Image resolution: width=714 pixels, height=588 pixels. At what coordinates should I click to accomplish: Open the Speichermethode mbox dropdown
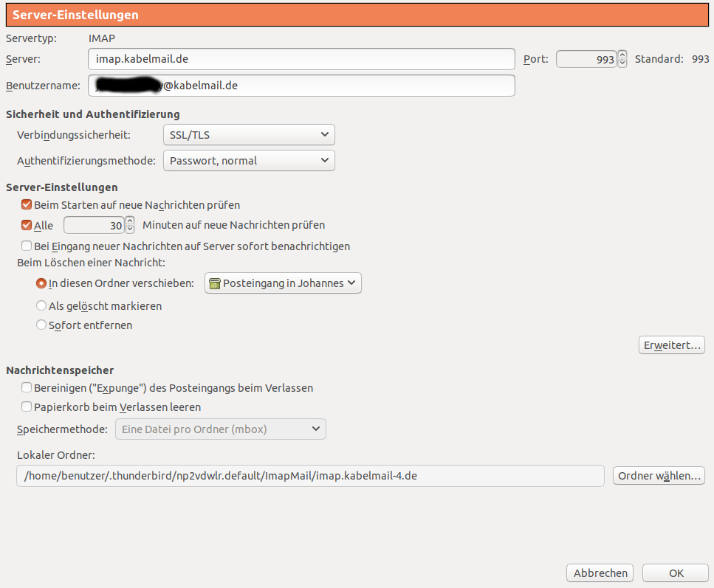[220, 429]
